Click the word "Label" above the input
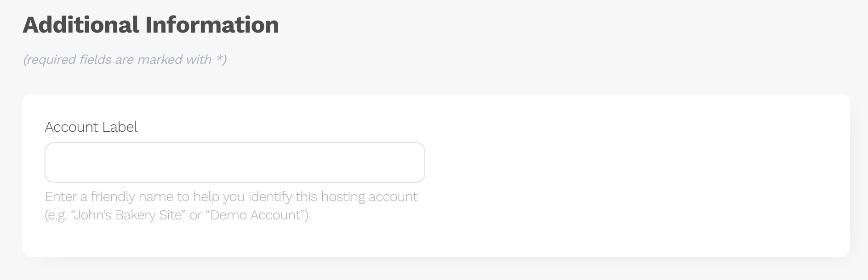This screenshot has height=280, width=868. (x=120, y=127)
